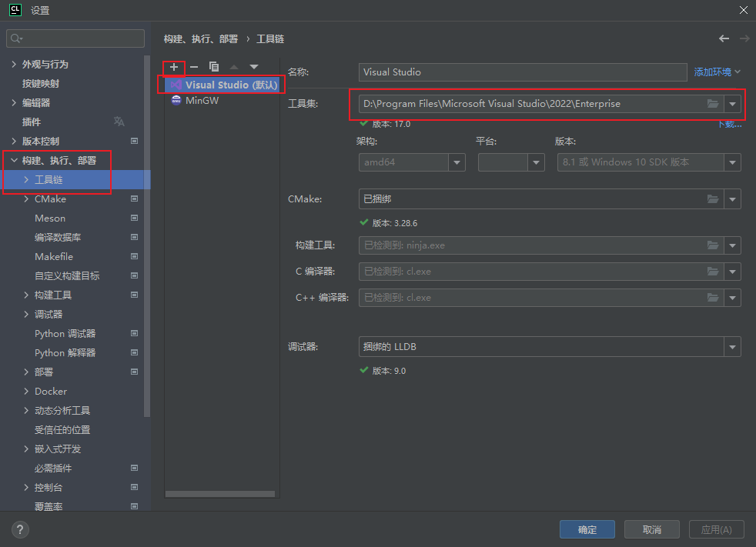Click project-level icon beside Python 调试器
This screenshot has height=547, width=756.
[x=135, y=333]
